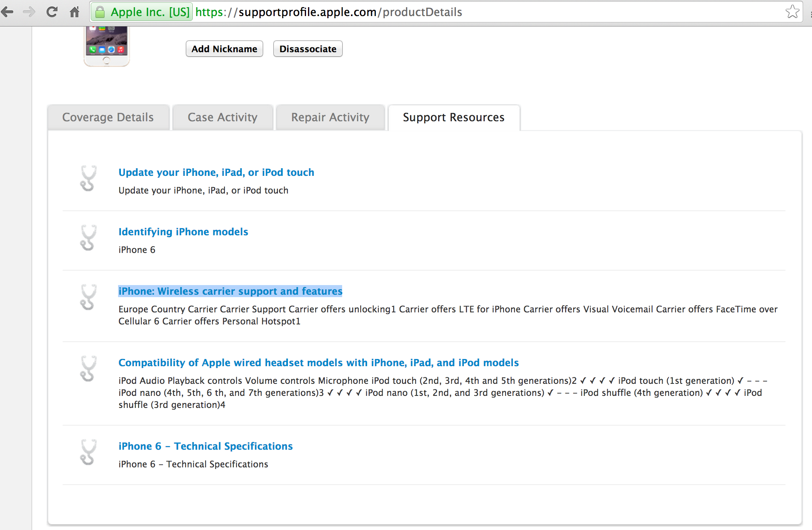
Task: Open the 'Identifying iPhone models' link
Action: 183,232
